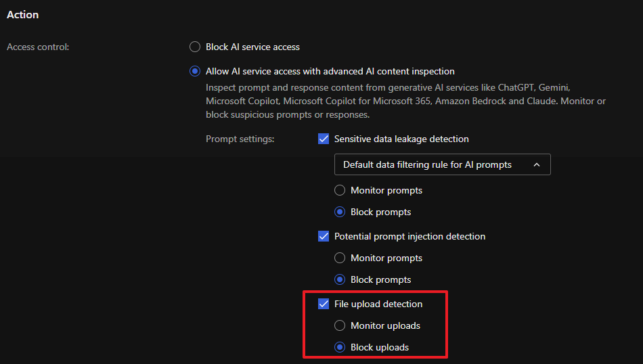Select the Monitor uploads radio button

pyautogui.click(x=340, y=325)
